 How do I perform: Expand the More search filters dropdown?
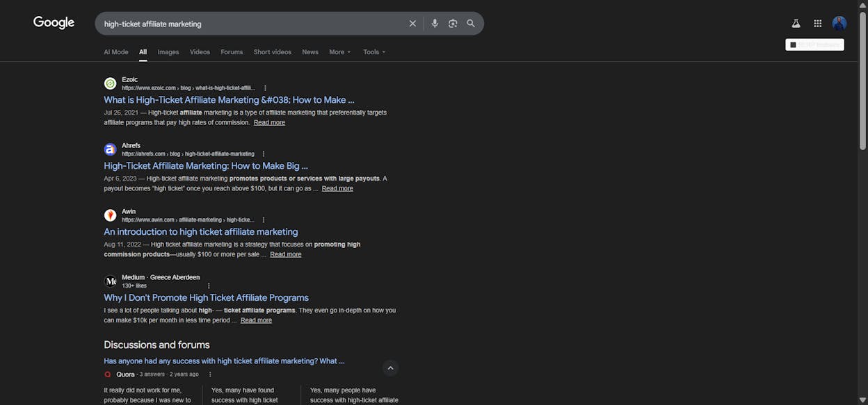point(340,52)
